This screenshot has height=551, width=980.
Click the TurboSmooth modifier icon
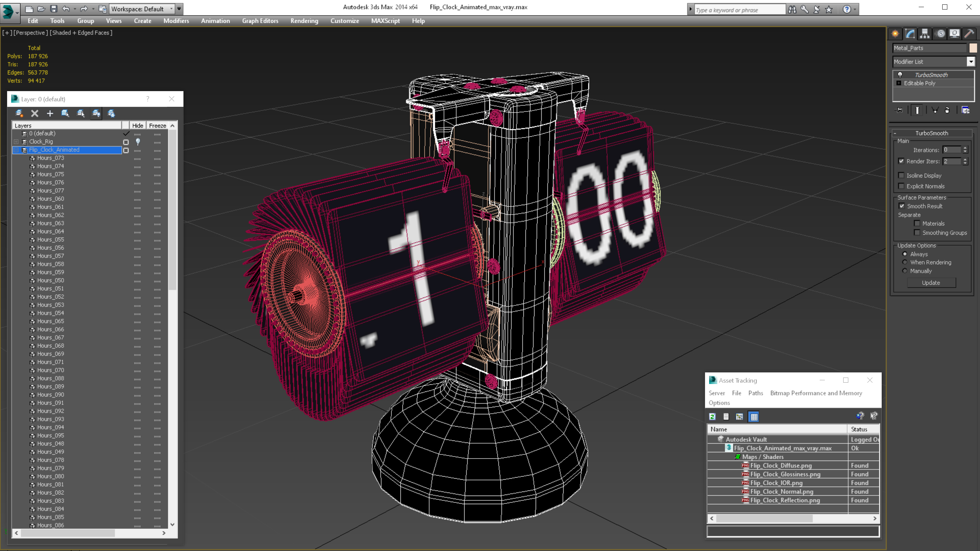(x=899, y=75)
